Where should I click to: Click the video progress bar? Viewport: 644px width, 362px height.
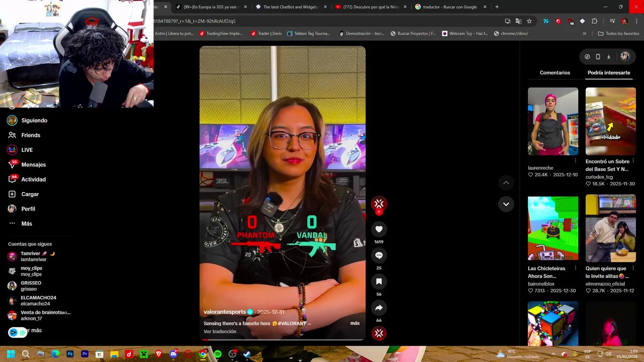(282, 340)
